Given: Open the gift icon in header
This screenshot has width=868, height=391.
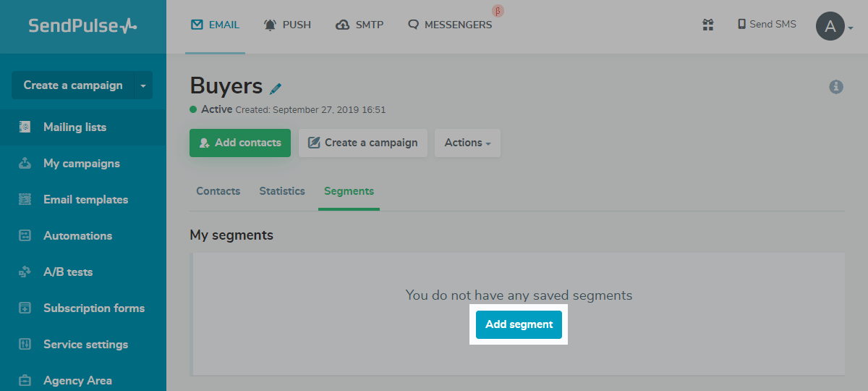Looking at the screenshot, I should click(x=708, y=25).
